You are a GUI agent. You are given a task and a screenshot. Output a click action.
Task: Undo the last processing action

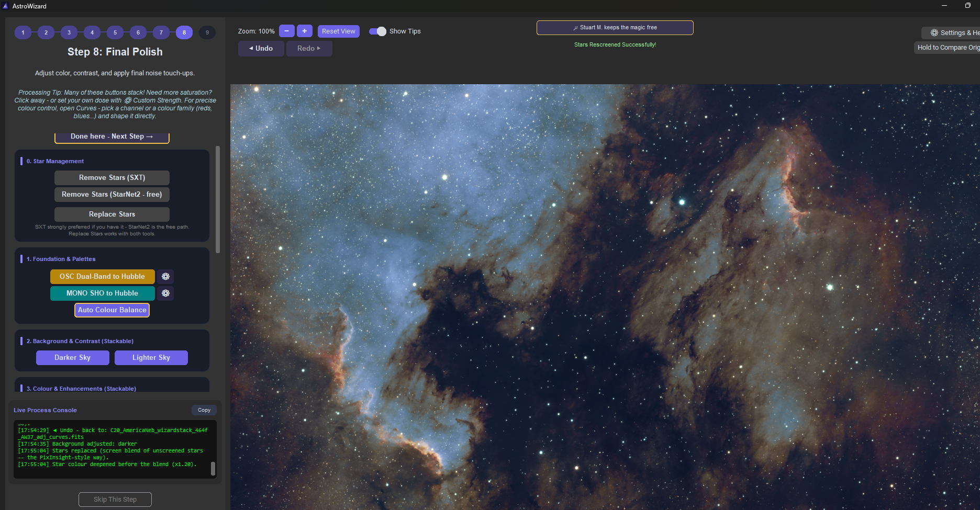261,48
